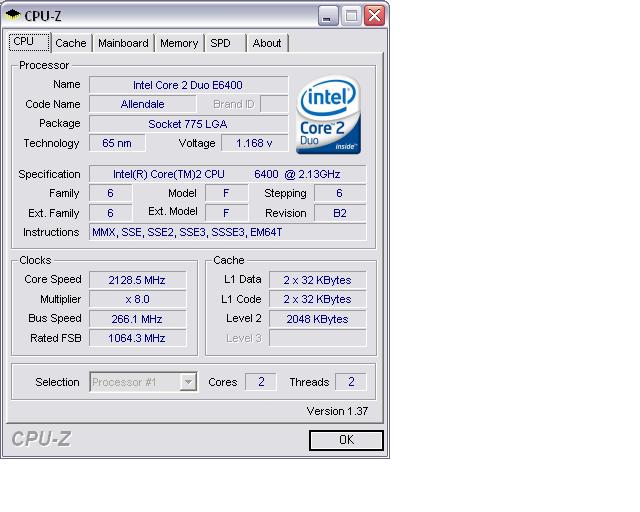
Task: Click the Instructions list MMX, SSE, SSE2
Action: pos(227,232)
